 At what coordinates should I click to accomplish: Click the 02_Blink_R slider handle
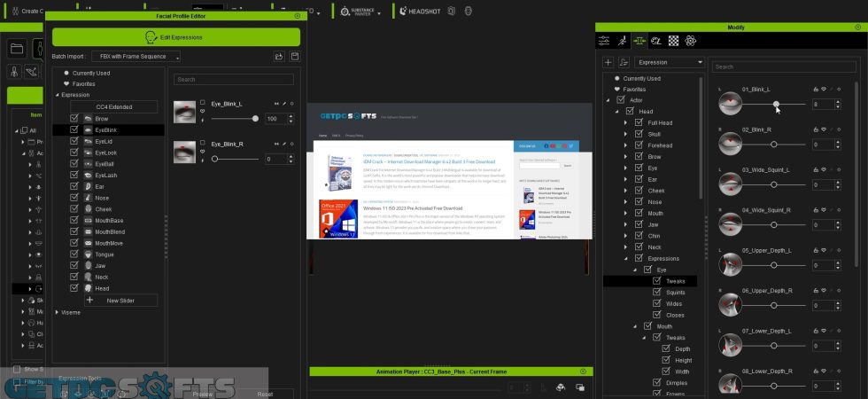pyautogui.click(x=774, y=144)
